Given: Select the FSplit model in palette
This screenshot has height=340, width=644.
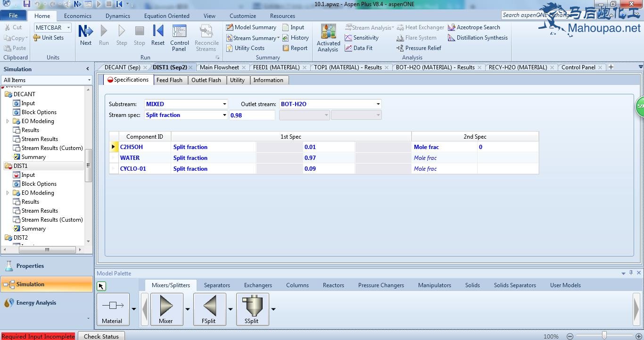Looking at the screenshot, I should [x=209, y=309].
